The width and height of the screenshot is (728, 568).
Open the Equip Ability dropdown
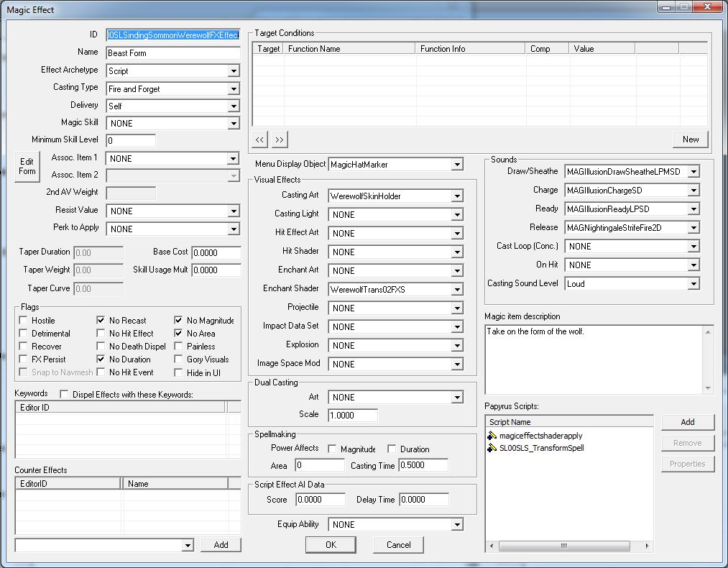[457, 525]
